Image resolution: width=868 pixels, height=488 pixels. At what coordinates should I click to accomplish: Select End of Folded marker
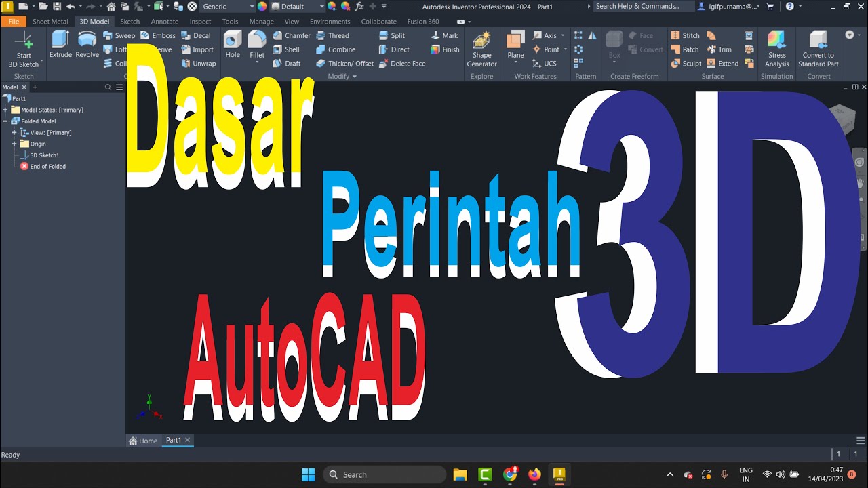[43, 166]
